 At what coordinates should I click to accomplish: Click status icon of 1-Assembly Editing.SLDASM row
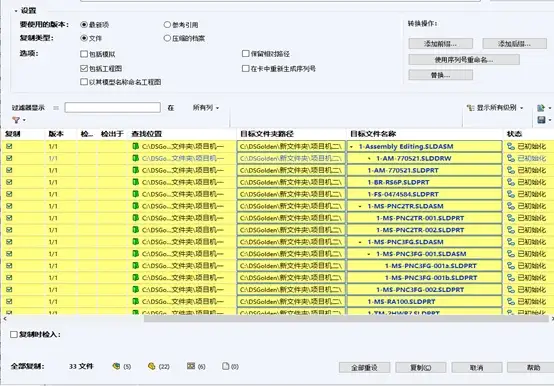pyautogui.click(x=511, y=147)
